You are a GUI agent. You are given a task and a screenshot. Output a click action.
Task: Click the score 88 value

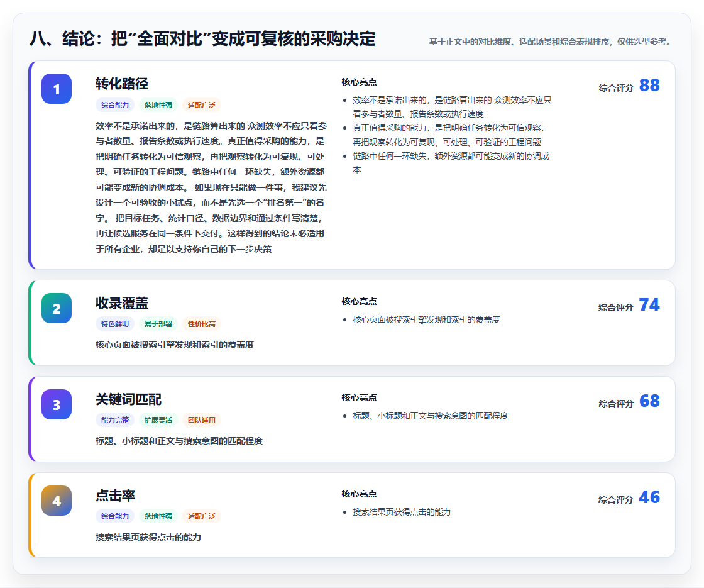649,85
